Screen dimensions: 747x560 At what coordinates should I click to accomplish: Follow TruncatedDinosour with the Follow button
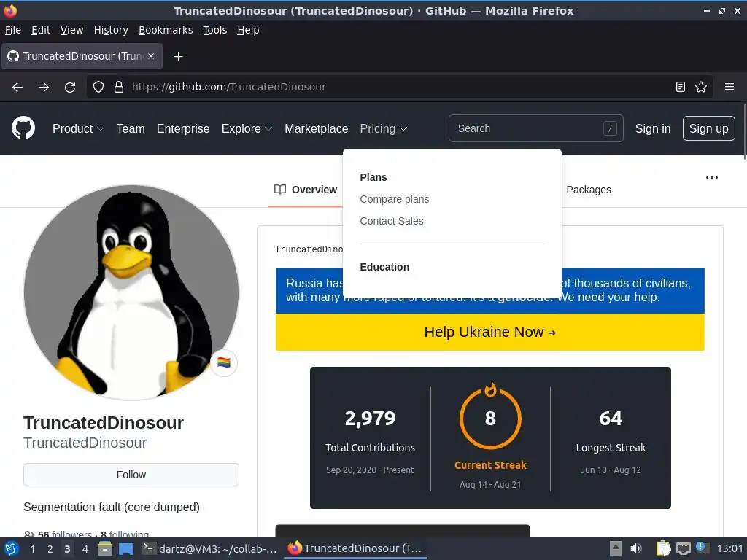click(x=131, y=475)
